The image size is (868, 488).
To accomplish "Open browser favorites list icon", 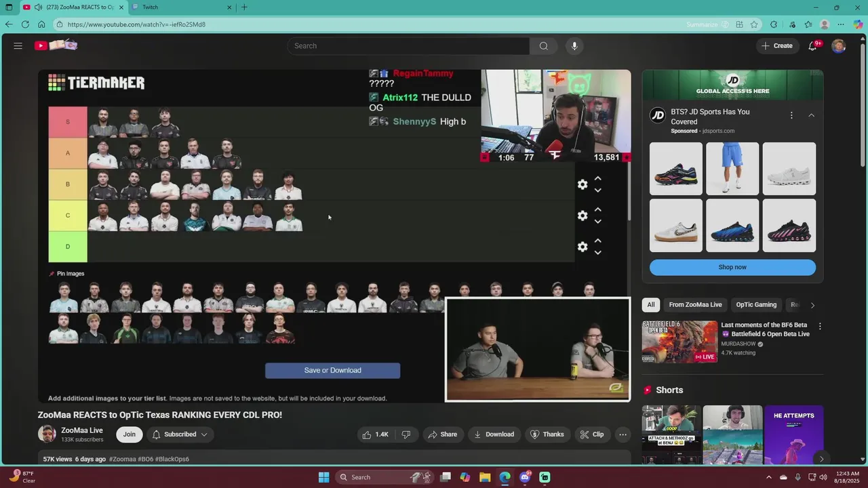I will tap(808, 24).
